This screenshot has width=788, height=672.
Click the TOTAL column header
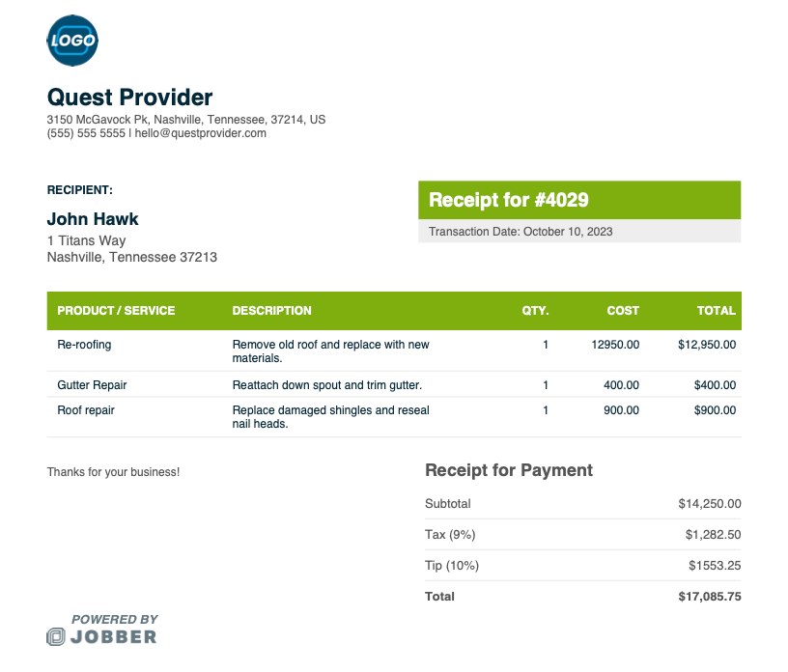[717, 311]
